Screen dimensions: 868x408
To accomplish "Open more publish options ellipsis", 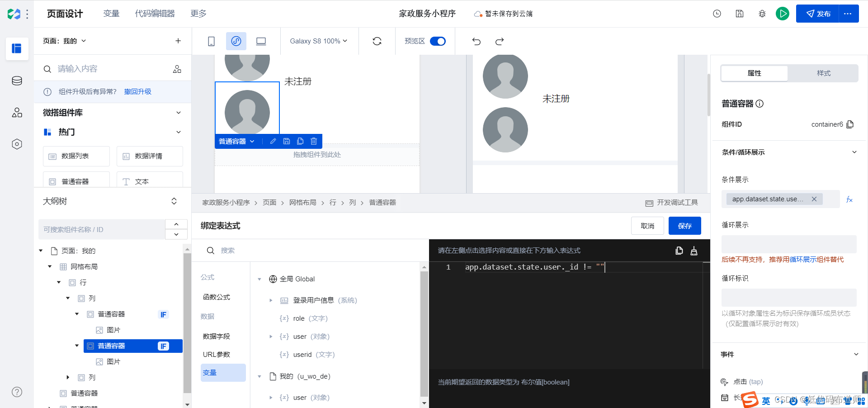I will 849,14.
